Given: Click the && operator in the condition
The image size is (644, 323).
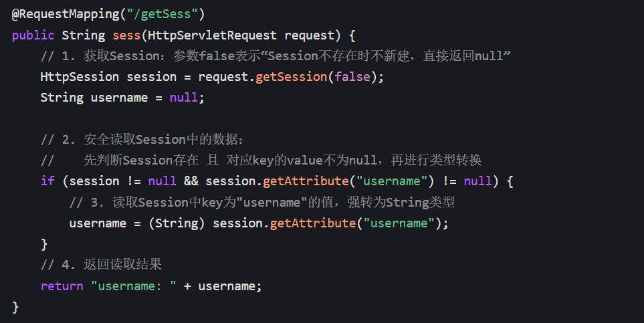Looking at the screenshot, I should coord(191,181).
